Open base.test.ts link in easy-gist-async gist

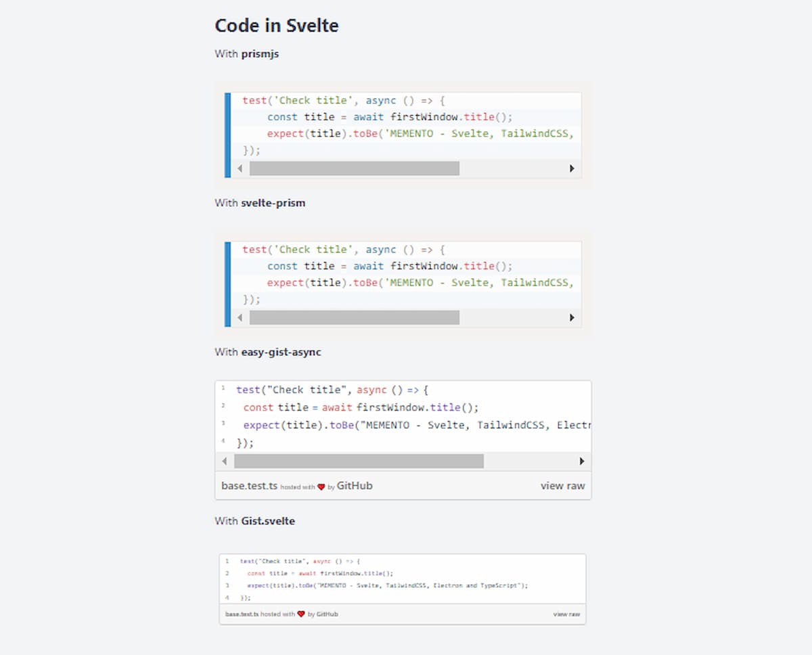[249, 486]
